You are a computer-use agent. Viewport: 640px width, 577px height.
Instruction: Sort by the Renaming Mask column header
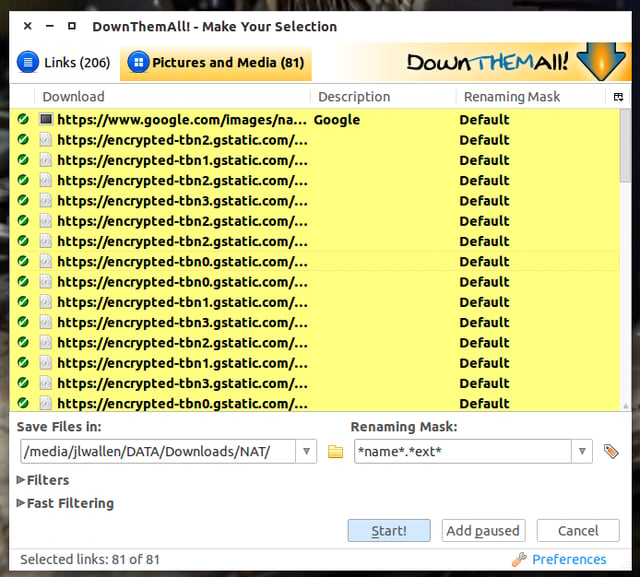[531, 97]
